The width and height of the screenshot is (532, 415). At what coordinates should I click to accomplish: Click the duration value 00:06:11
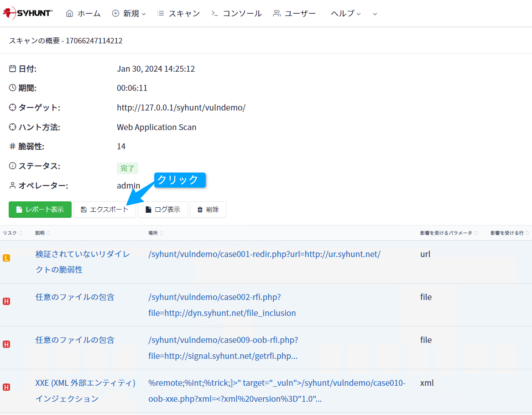click(132, 88)
